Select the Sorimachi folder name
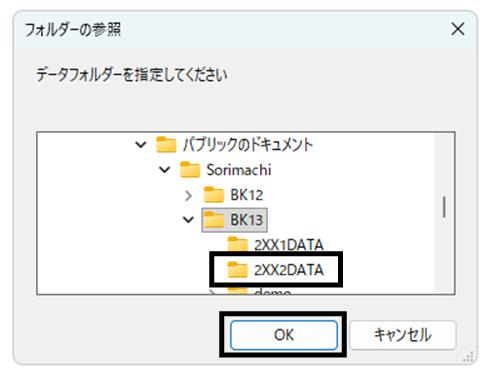This screenshot has height=369, width=488. coord(239,170)
